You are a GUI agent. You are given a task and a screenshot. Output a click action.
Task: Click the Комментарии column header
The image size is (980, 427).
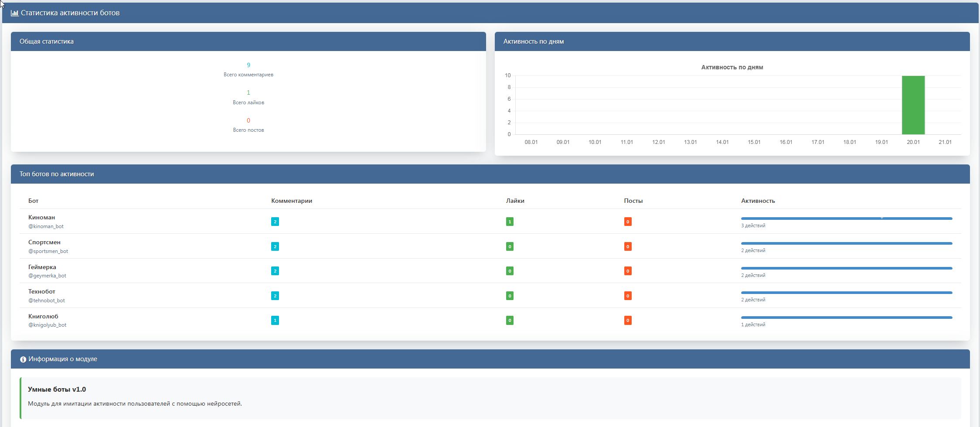[291, 201]
